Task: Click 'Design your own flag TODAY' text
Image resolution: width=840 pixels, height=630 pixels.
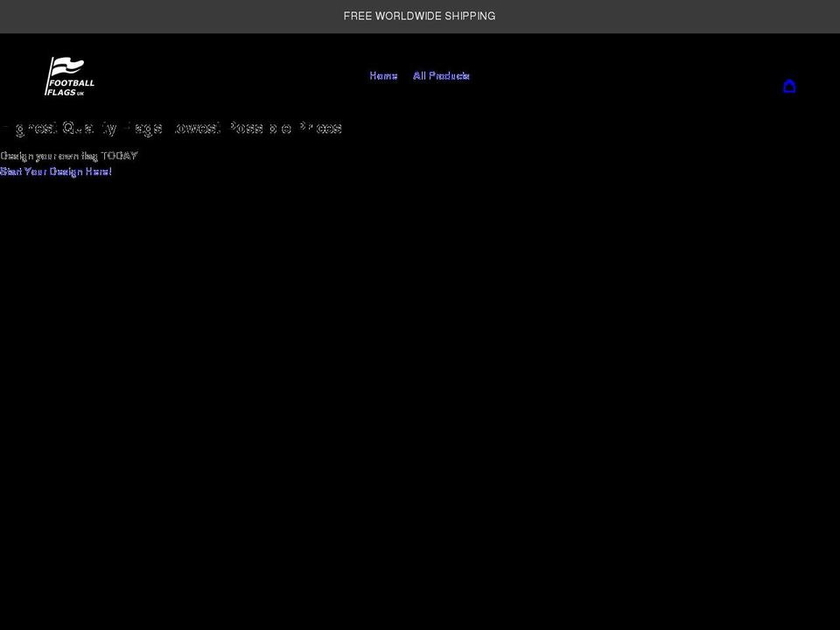Action: pos(69,156)
